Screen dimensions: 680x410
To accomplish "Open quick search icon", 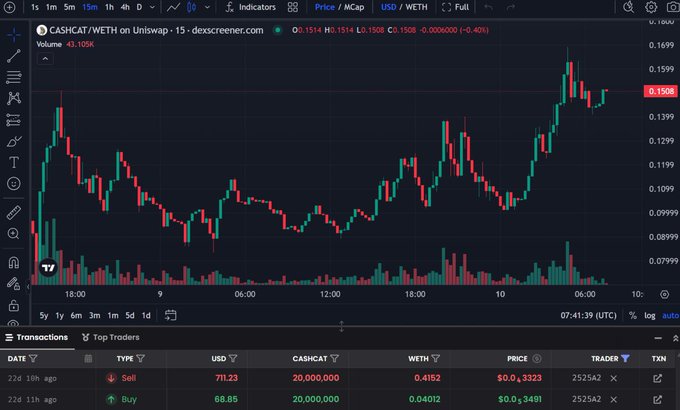I will click(x=628, y=7).
